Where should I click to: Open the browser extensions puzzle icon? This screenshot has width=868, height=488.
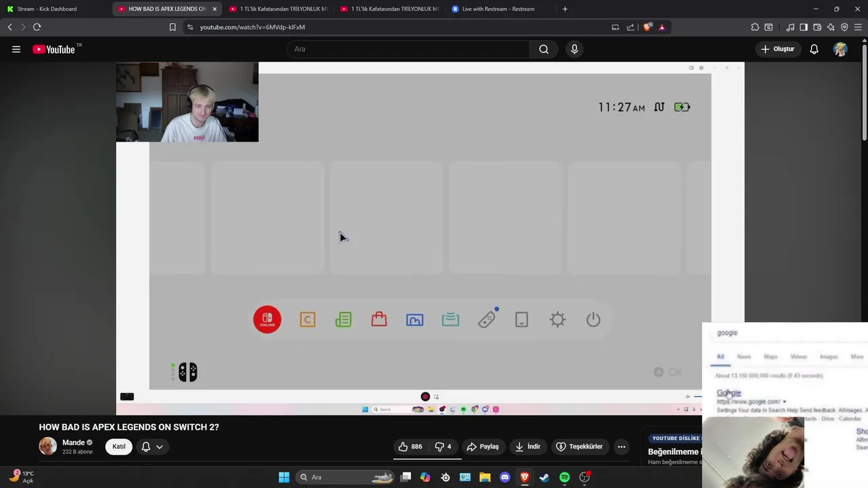[x=755, y=27]
